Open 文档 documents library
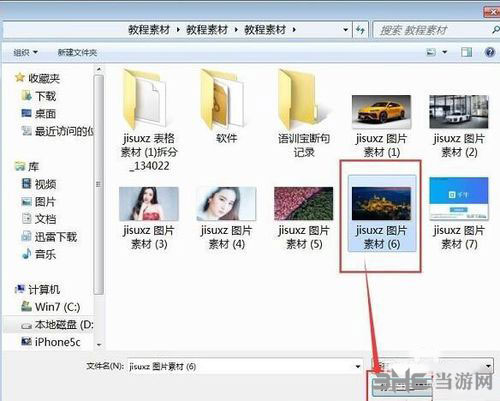Viewport: 500px width, 401px height. (x=45, y=219)
